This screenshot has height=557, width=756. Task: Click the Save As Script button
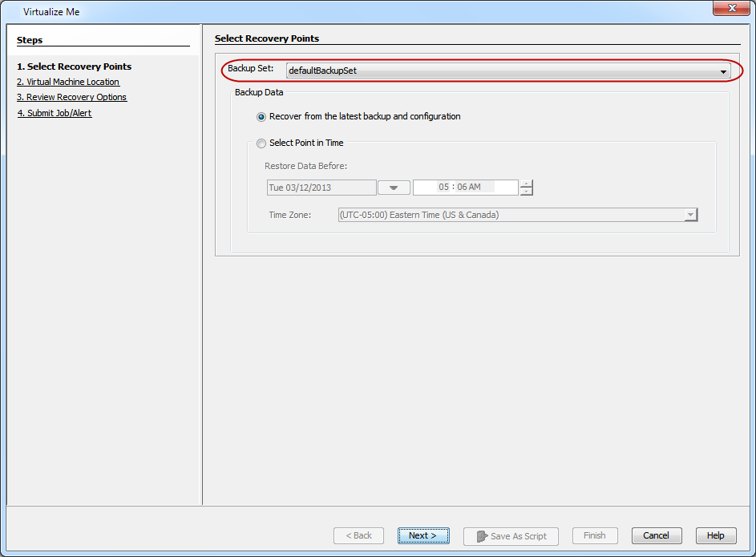click(x=511, y=536)
